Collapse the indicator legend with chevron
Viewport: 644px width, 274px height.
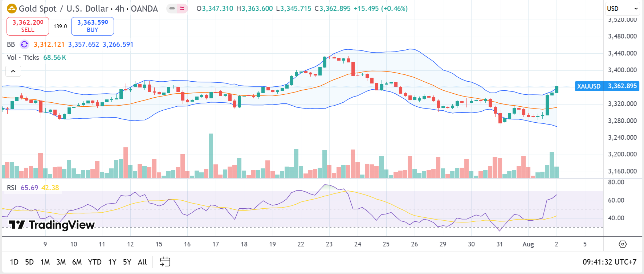[13, 71]
